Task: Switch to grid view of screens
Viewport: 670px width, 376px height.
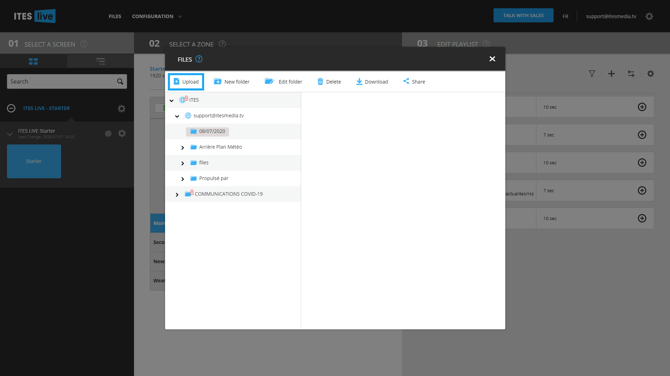Action: tap(33, 62)
